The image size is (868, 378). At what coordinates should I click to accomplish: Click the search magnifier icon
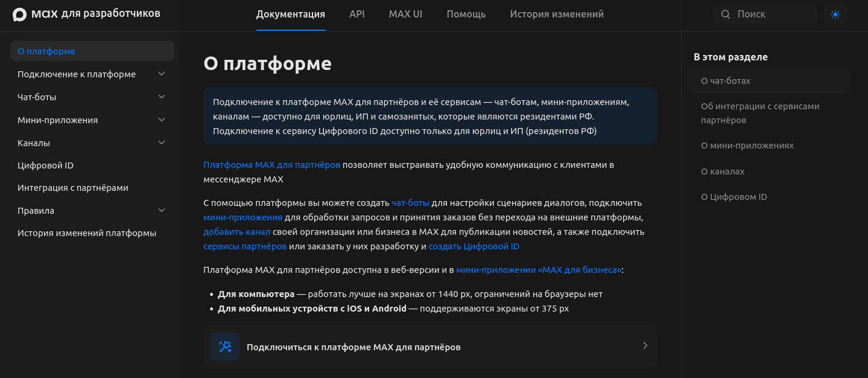tap(726, 14)
